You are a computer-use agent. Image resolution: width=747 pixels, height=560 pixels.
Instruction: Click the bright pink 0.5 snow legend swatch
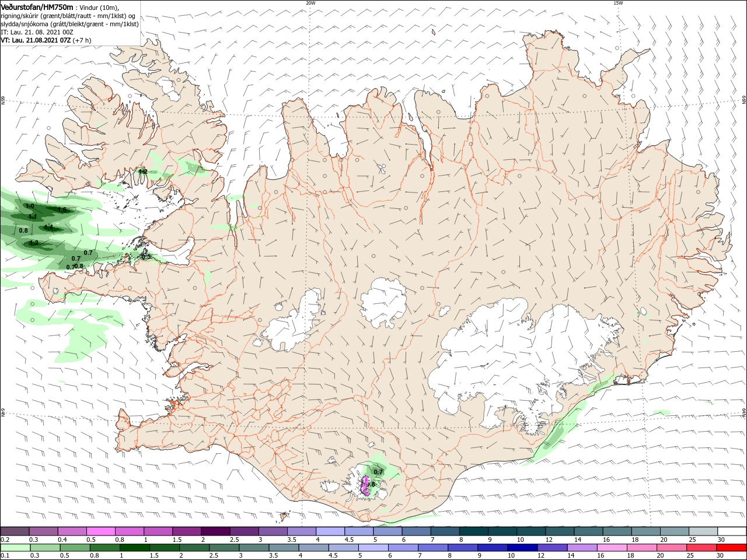click(x=100, y=531)
